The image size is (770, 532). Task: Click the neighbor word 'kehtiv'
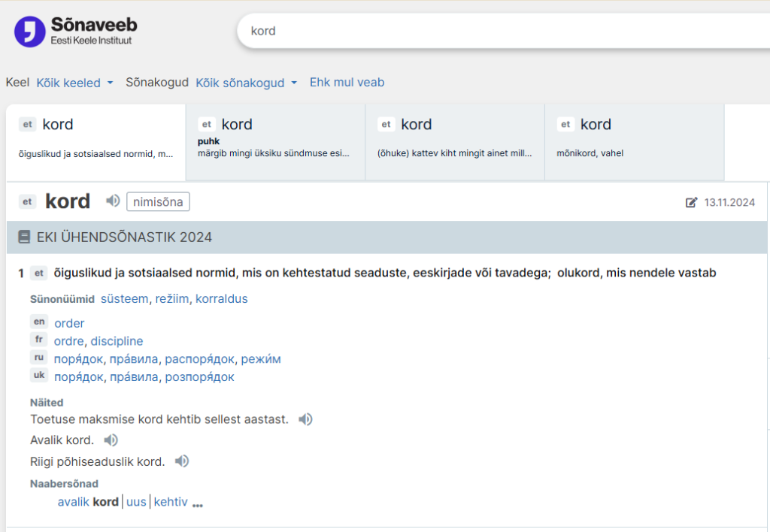(x=171, y=502)
